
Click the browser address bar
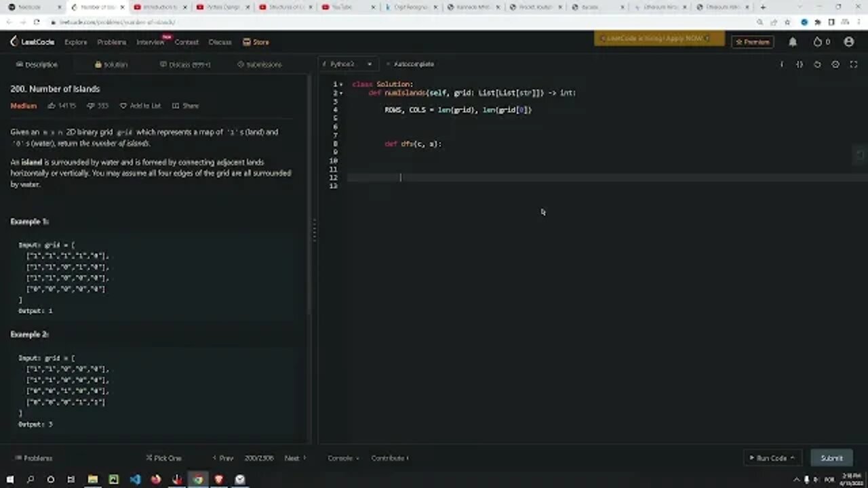tap(400, 22)
